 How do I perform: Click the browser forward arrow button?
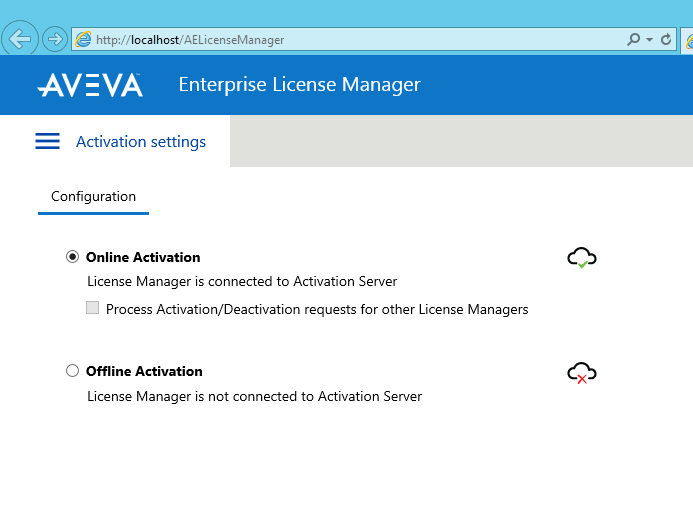click(55, 39)
